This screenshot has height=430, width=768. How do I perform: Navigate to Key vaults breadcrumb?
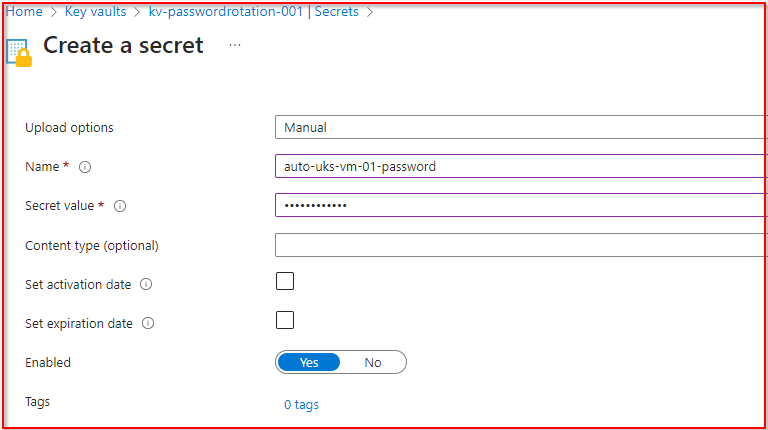pyautogui.click(x=95, y=12)
